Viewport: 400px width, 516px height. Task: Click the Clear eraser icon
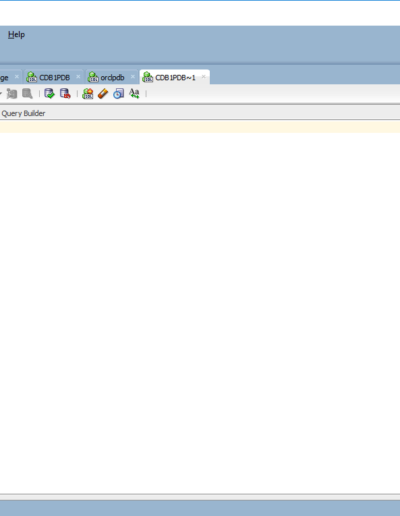pyautogui.click(x=103, y=94)
